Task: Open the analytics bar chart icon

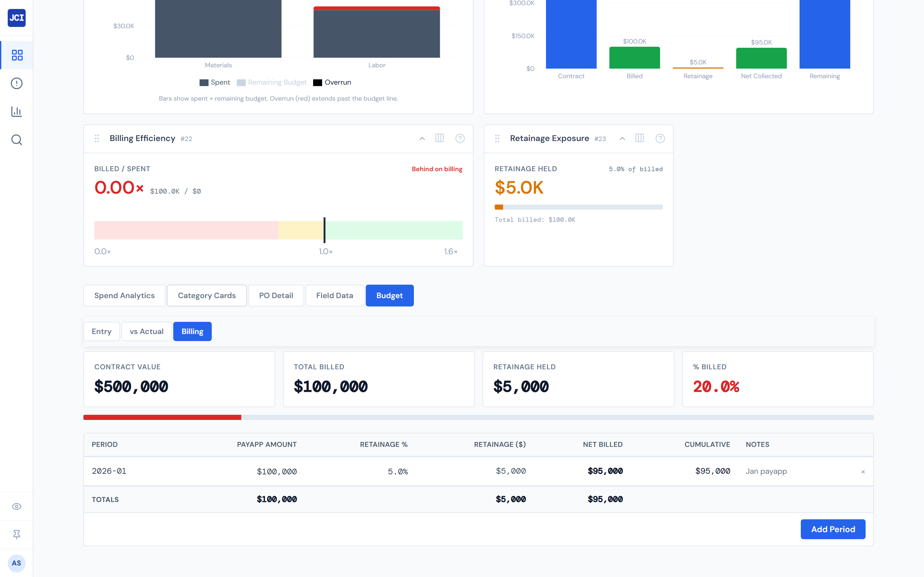Action: tap(16, 112)
